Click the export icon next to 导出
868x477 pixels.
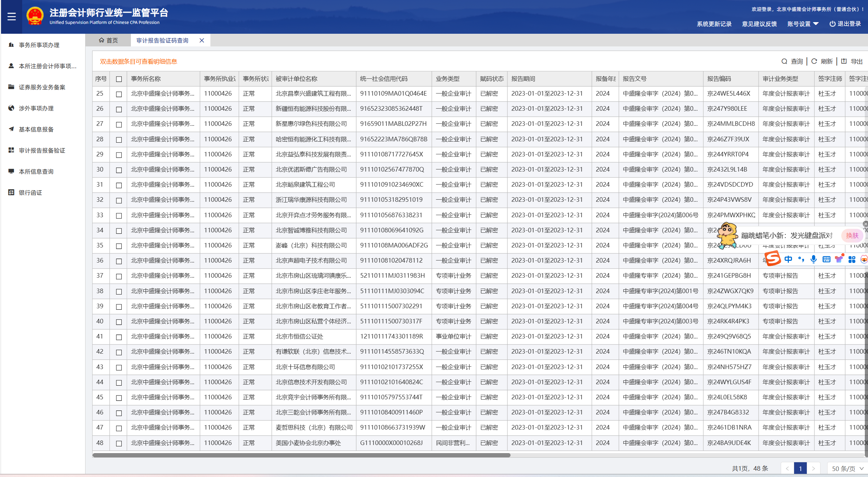[x=844, y=62]
